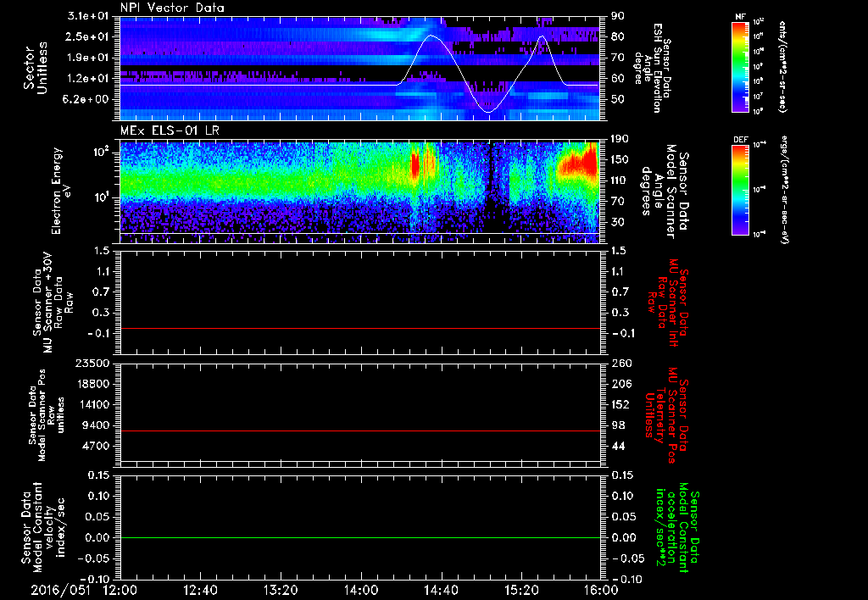Click the 4700 scanner position tick label
The width and height of the screenshot is (868, 600).
[97, 446]
